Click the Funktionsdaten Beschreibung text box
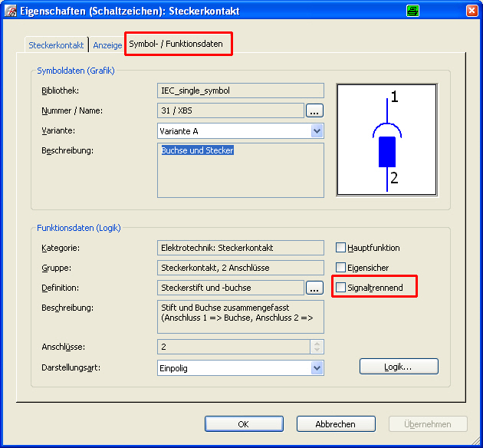 pyautogui.click(x=241, y=317)
